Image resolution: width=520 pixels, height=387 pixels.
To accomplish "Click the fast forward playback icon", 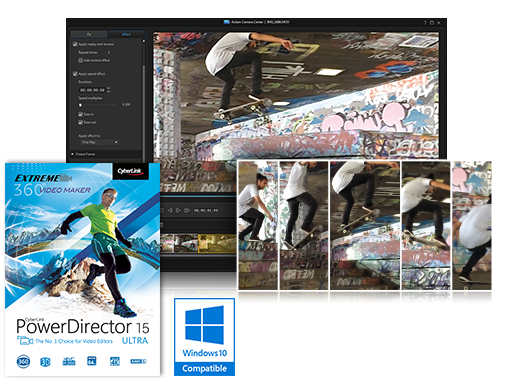I will (187, 210).
